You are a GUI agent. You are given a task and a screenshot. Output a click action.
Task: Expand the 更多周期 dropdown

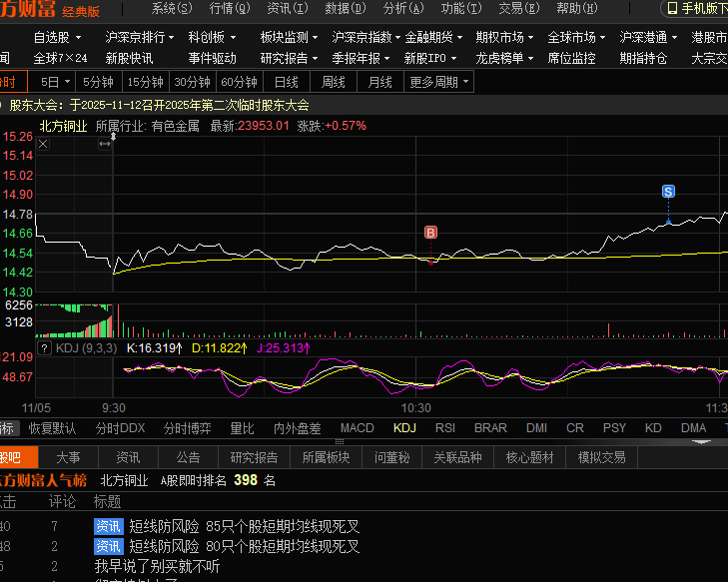(438, 82)
